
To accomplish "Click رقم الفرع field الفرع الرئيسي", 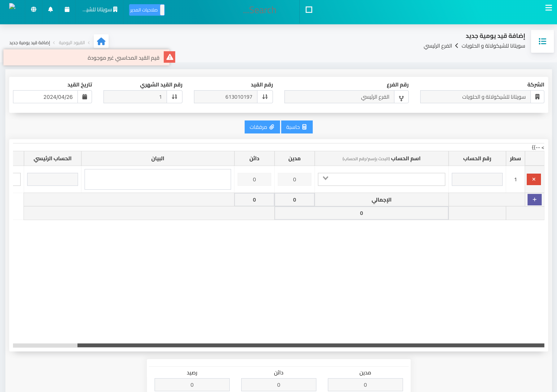I will click(339, 97).
